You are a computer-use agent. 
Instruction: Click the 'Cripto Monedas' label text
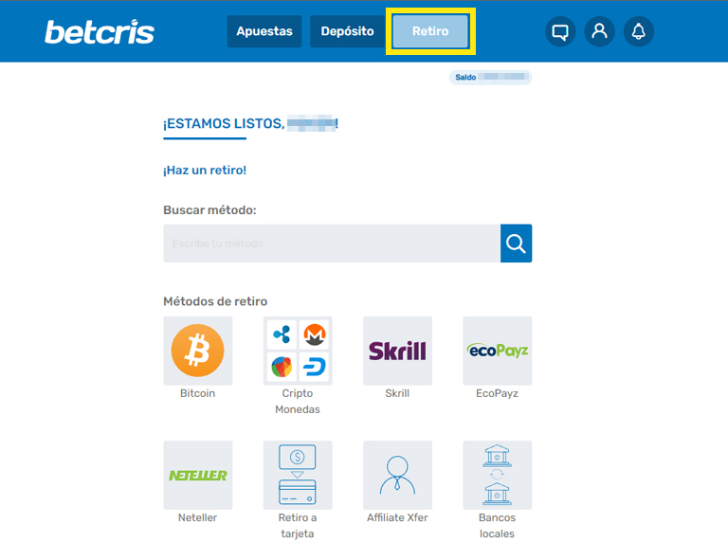[298, 402]
